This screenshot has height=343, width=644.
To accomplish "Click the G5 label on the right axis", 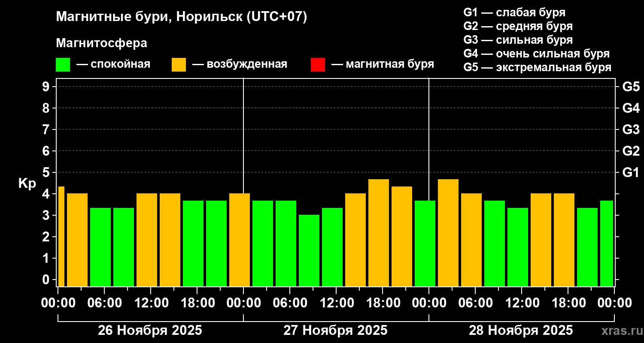I will 631,87.
